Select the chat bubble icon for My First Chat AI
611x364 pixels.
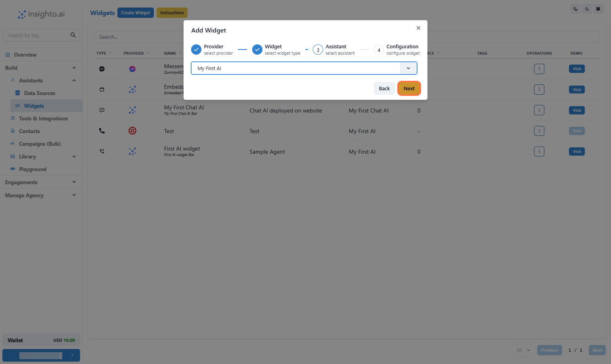coord(102,110)
